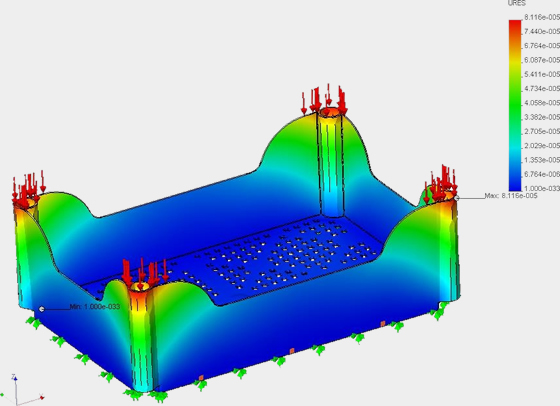Image resolution: width=560 pixels, height=406 pixels.
Task: Select red force arrows on front corner column
Action: click(x=145, y=273)
